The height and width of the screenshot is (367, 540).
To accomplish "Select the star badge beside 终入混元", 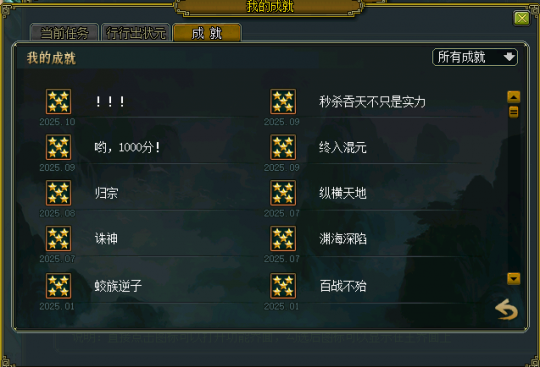I will click(283, 147).
